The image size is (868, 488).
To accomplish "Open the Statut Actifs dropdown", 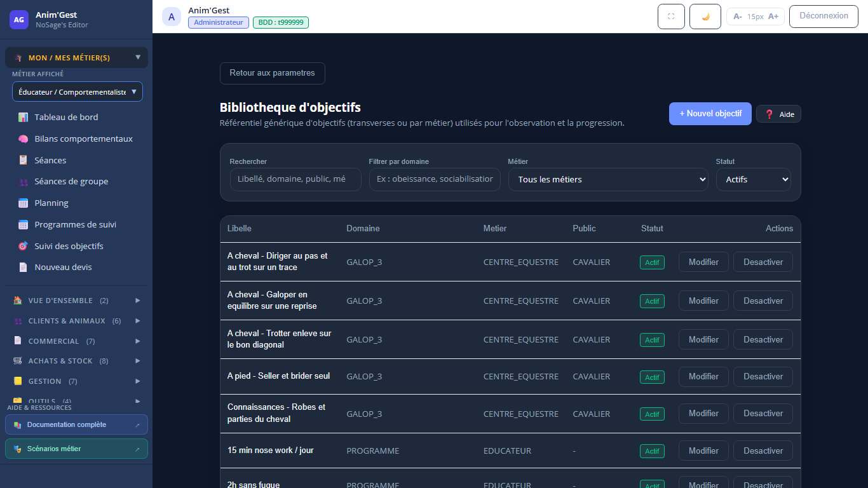I will click(754, 179).
